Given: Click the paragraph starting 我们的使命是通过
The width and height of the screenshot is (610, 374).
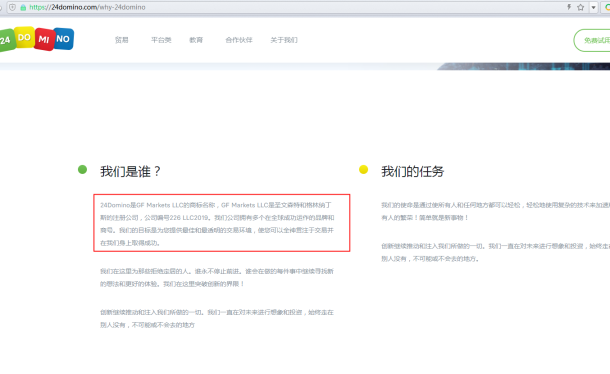Looking at the screenshot, I should pyautogui.click(x=495, y=211).
